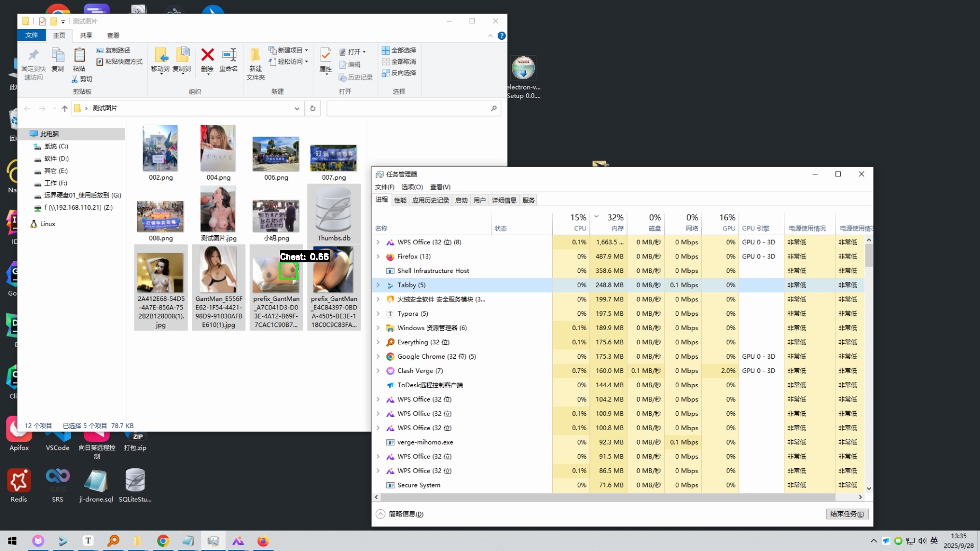Expand the Firefox (13) process group
The image size is (980, 551).
pyautogui.click(x=378, y=256)
